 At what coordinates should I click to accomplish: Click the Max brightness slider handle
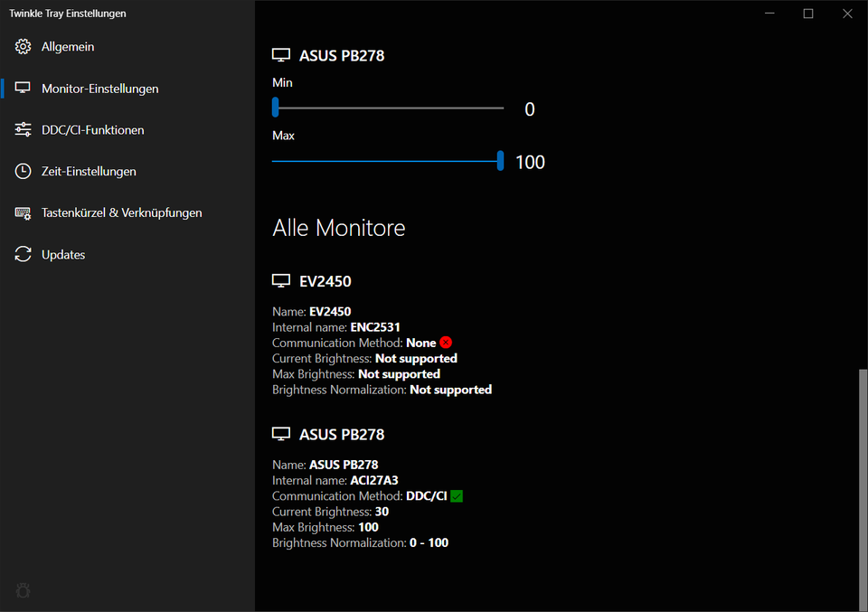[500, 161]
